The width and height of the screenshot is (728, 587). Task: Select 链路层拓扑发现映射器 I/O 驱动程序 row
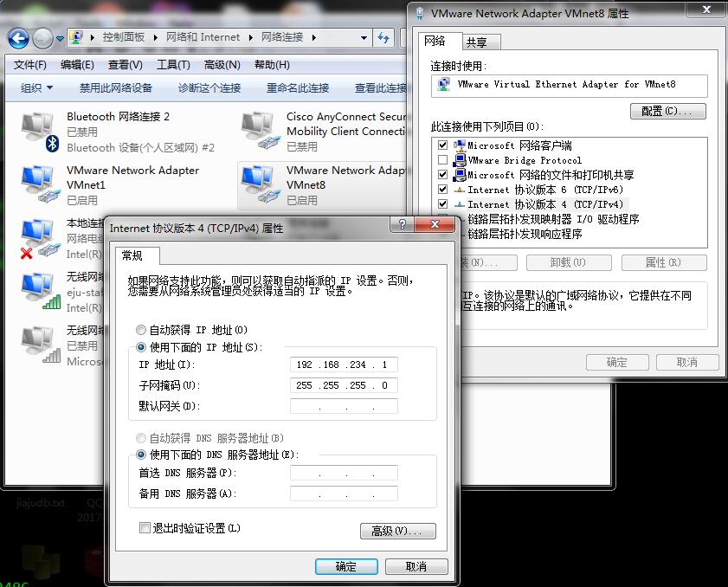coord(552,219)
